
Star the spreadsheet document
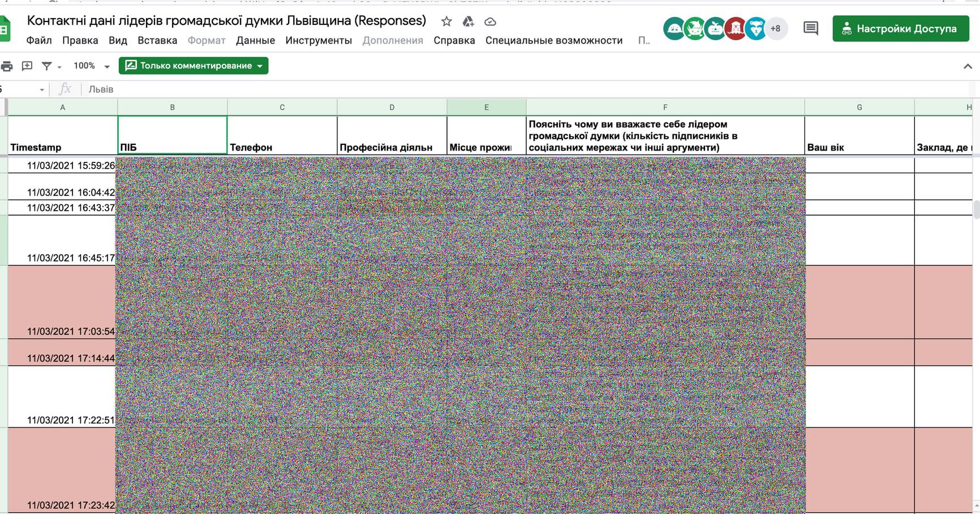point(446,22)
